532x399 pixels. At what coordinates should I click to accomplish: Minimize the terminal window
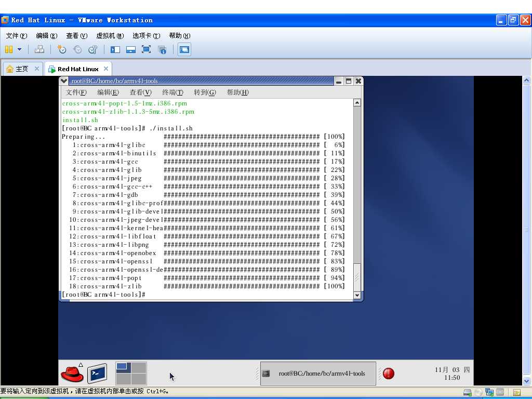pyautogui.click(x=338, y=81)
